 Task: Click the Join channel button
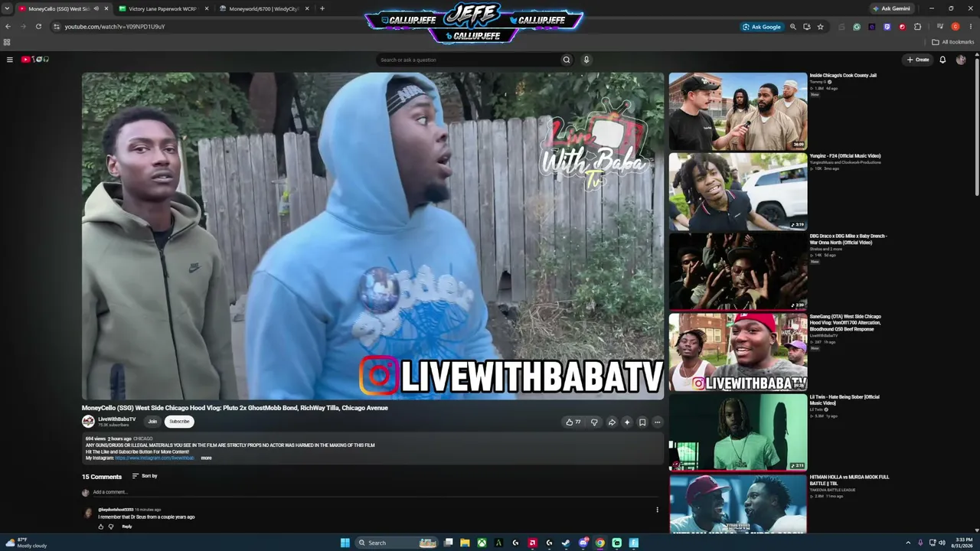pyautogui.click(x=152, y=422)
